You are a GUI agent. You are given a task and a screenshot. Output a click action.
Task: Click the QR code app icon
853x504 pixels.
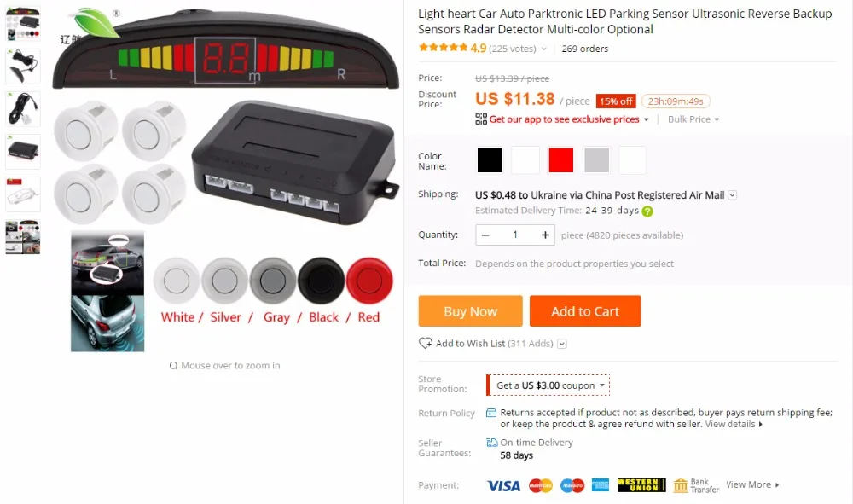pos(481,119)
